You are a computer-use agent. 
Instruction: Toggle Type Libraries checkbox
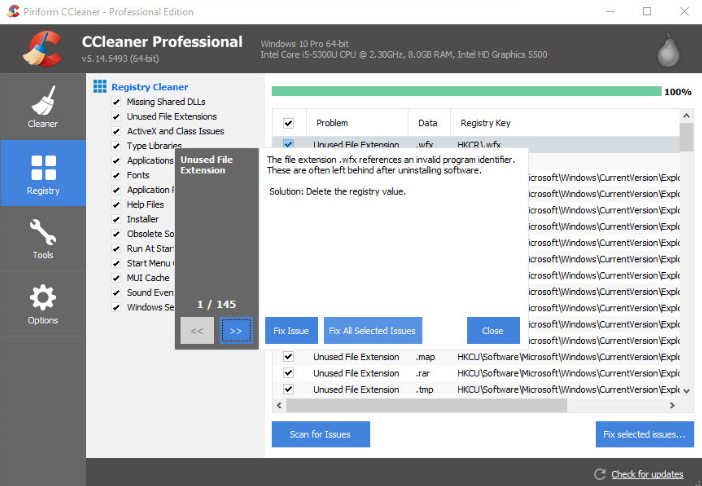pos(116,146)
